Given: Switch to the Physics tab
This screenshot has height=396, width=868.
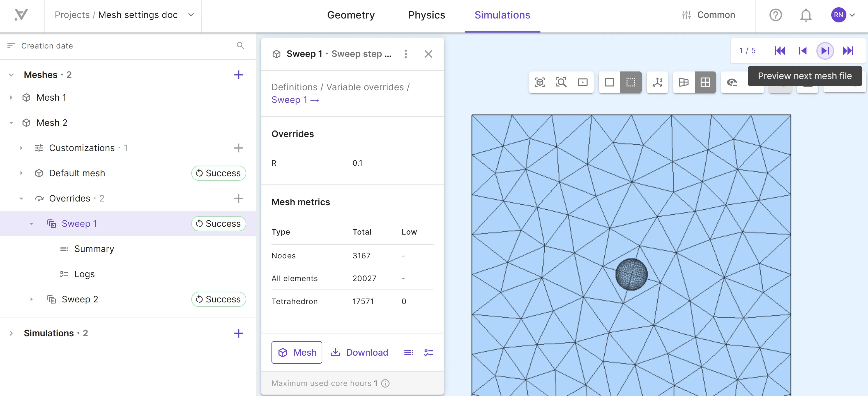Looking at the screenshot, I should coord(426,15).
